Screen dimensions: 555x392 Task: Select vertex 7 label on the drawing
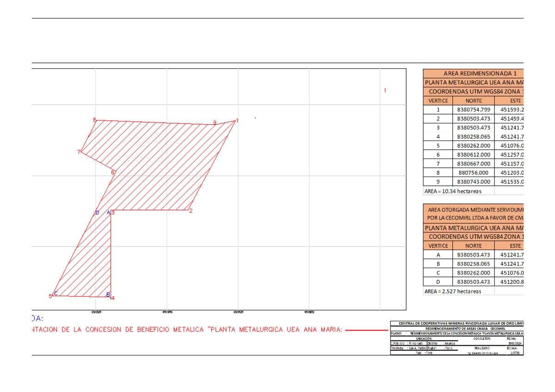(79, 152)
